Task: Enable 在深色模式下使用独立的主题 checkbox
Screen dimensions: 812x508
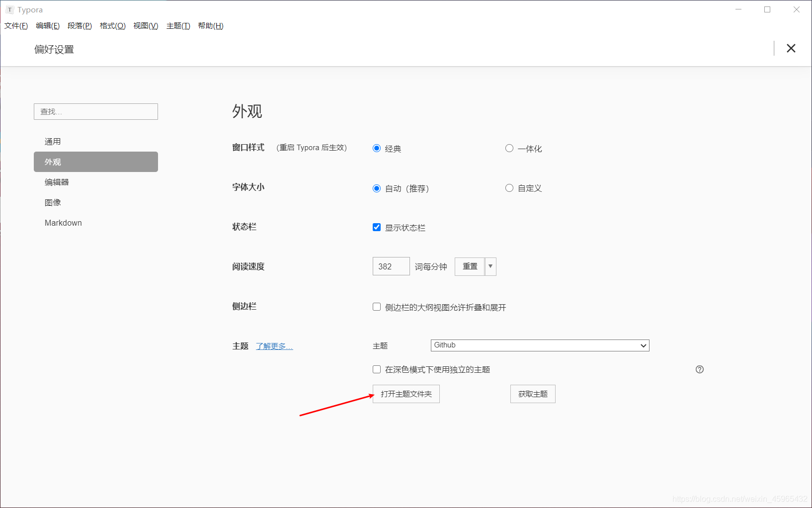Action: pos(377,369)
